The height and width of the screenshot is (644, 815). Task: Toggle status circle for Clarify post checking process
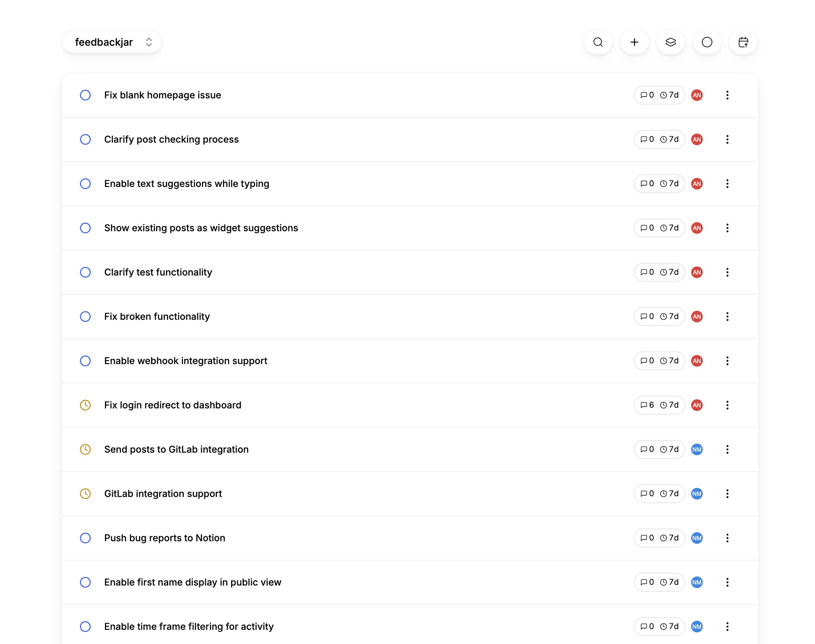tap(85, 139)
